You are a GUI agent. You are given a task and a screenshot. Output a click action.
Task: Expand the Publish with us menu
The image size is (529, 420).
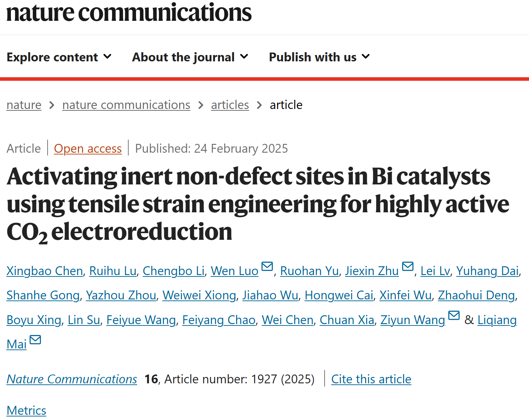[319, 57]
